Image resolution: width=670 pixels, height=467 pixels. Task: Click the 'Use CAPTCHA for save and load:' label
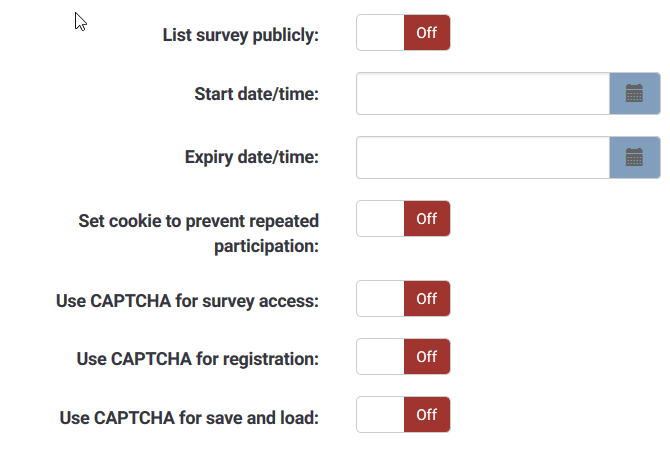[x=189, y=417]
